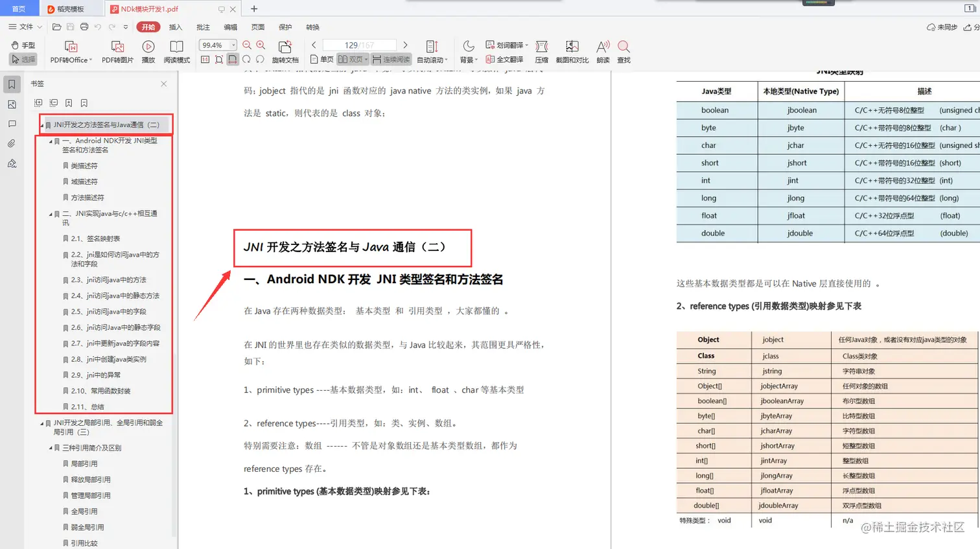Go to previous page arrow
This screenshot has width=980, height=549.
click(x=314, y=45)
